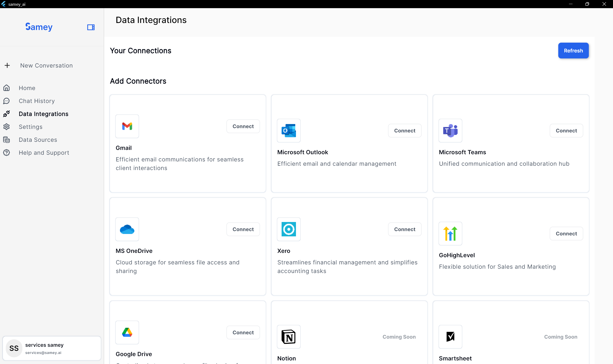Screen dimensions: 613x364
Task: Click the Xero card title
Action: point(284,251)
